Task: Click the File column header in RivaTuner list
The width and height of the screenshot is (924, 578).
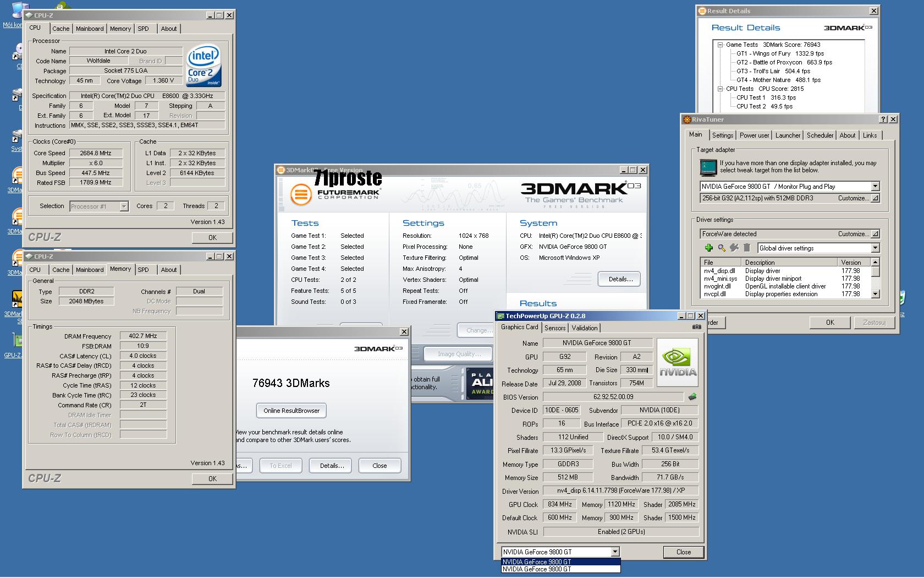Action: point(720,263)
